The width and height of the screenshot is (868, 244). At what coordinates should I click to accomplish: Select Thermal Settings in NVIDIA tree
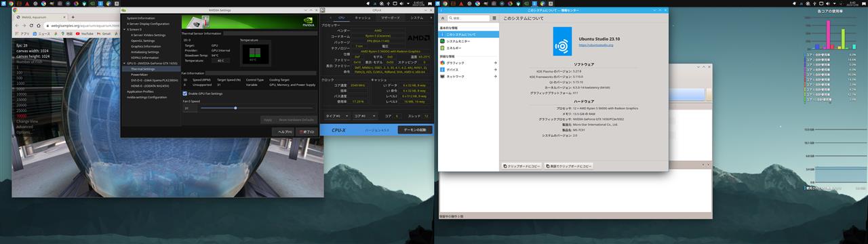(x=142, y=69)
